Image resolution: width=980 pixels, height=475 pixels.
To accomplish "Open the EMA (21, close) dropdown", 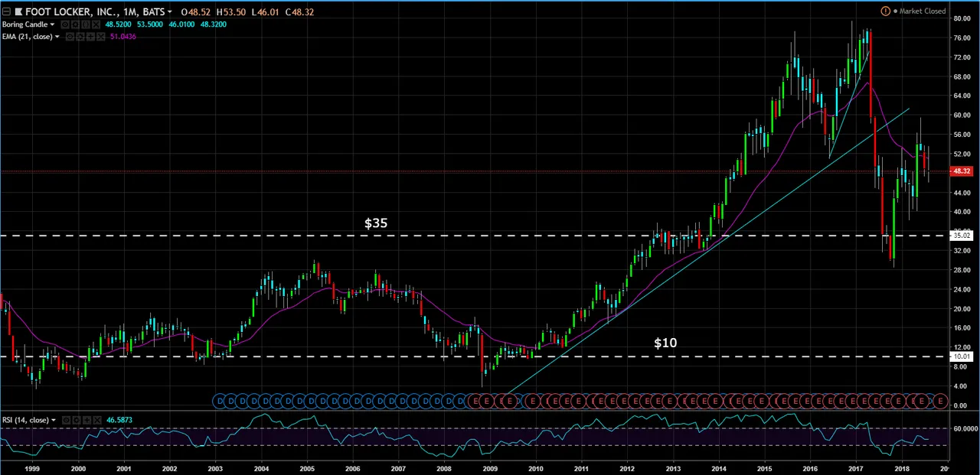I will [57, 37].
